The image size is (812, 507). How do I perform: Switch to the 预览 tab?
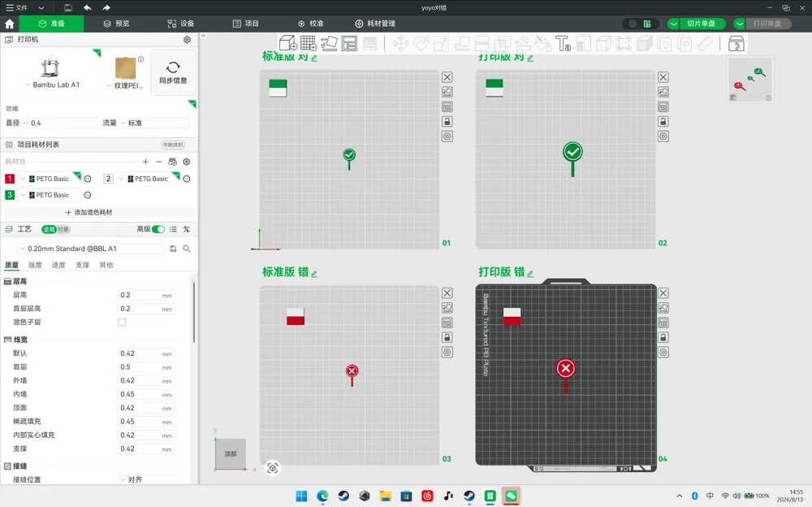pos(116,24)
